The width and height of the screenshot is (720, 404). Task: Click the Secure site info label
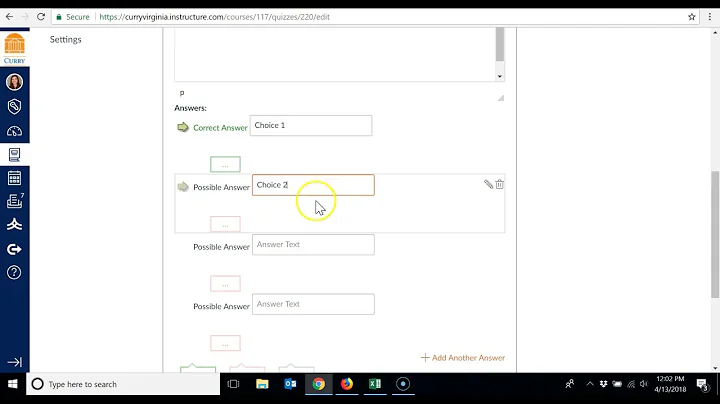(73, 17)
